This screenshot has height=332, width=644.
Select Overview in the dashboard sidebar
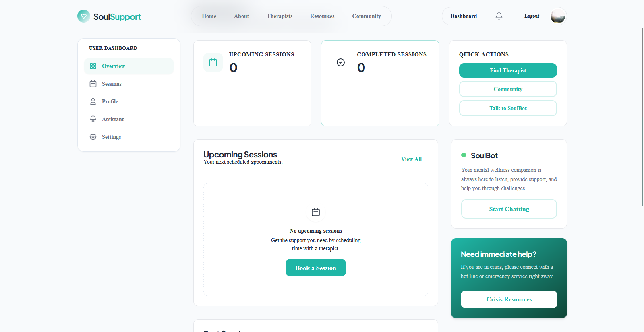tap(129, 66)
